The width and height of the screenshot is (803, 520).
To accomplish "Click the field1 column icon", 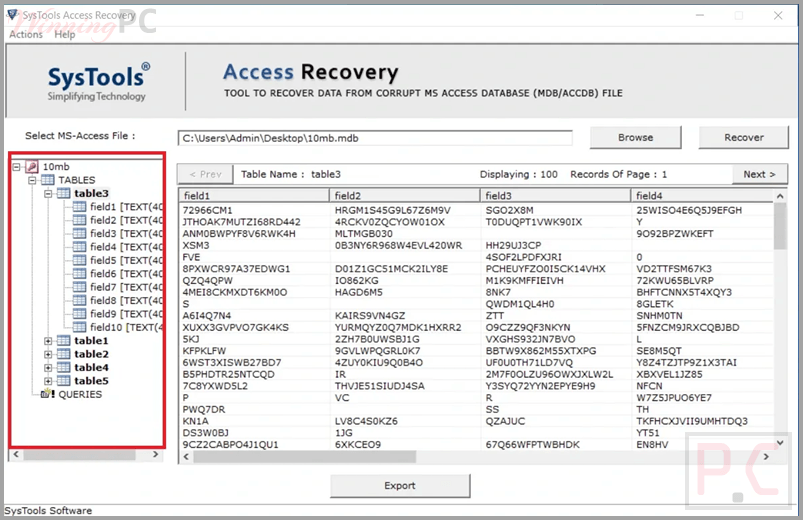I will point(79,206).
